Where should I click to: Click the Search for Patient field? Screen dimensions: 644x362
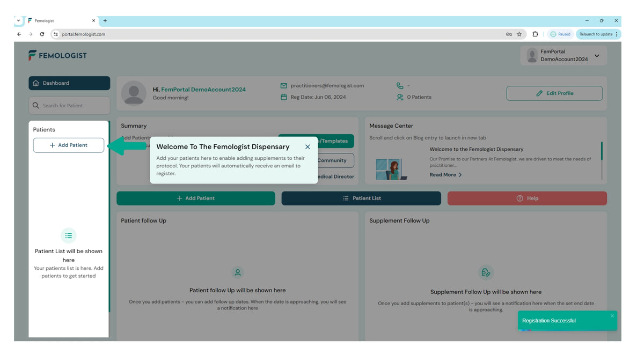[x=69, y=106]
